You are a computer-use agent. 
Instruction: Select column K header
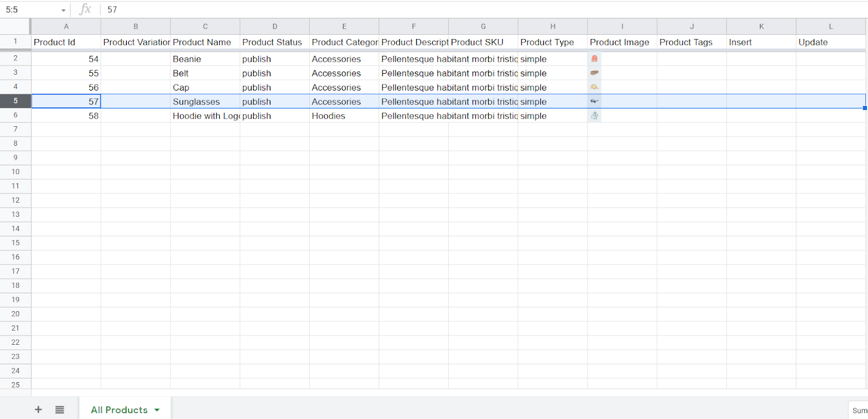tap(761, 26)
